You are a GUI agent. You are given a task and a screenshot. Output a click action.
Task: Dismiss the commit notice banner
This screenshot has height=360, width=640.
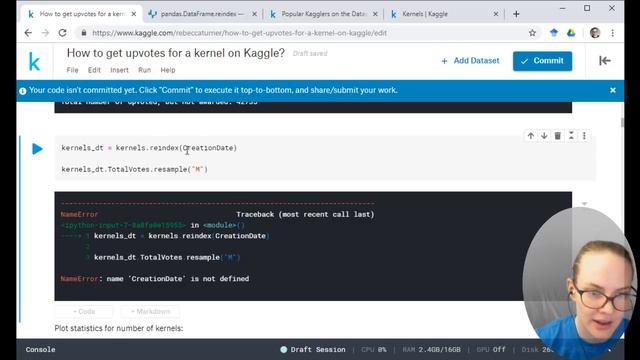(613, 90)
